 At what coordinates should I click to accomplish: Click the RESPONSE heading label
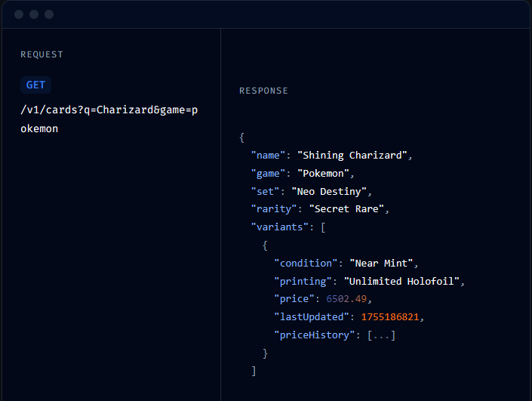(263, 91)
